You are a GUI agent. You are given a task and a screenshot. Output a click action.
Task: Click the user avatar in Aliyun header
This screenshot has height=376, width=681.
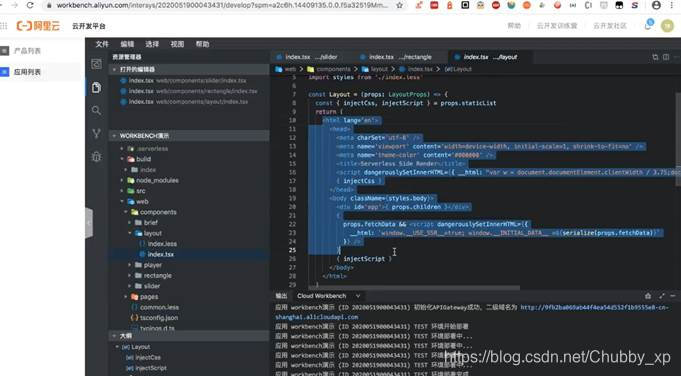(x=667, y=26)
